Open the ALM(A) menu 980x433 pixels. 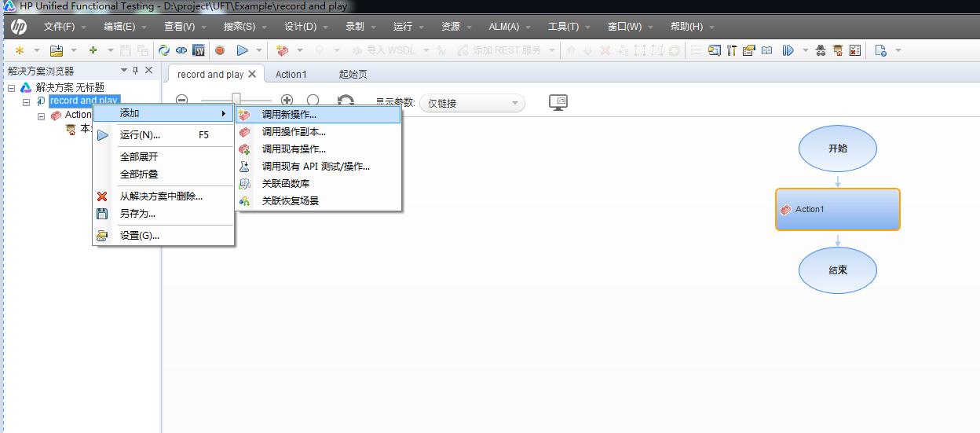[x=504, y=27]
